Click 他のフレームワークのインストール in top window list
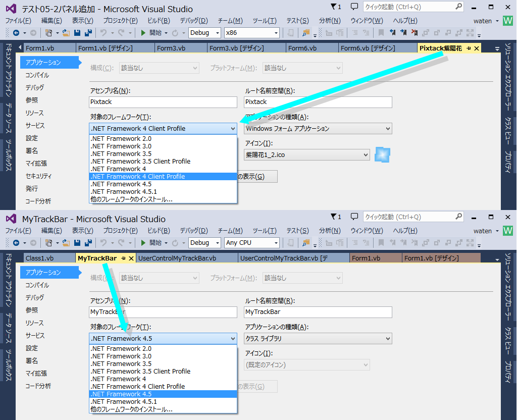517x420 pixels. pyautogui.click(x=163, y=199)
